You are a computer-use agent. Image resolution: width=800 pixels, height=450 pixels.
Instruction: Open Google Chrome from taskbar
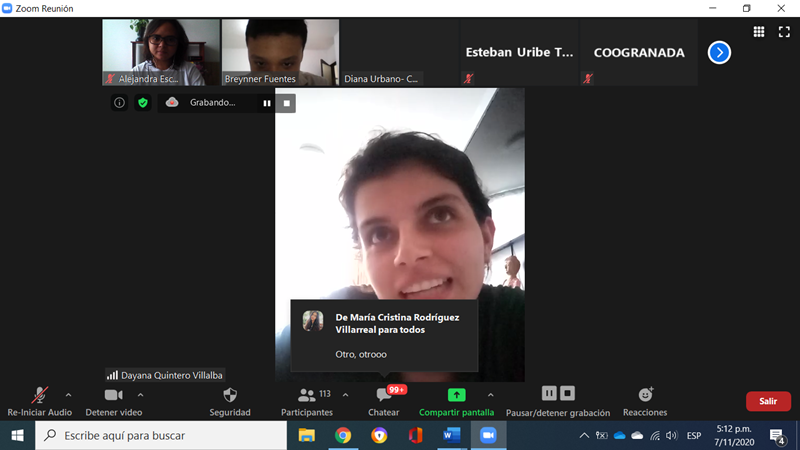(x=343, y=436)
